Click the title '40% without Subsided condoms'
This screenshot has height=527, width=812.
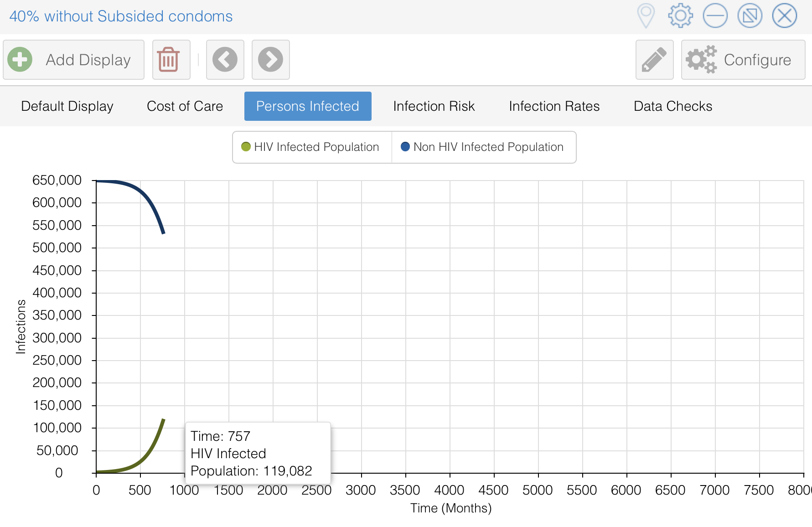coord(121,16)
